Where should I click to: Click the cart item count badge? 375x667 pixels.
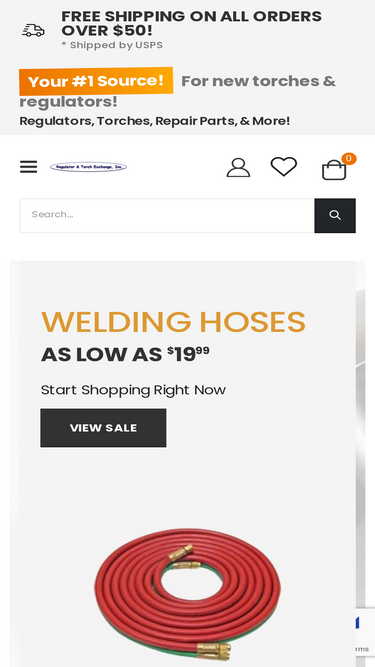coord(349,159)
